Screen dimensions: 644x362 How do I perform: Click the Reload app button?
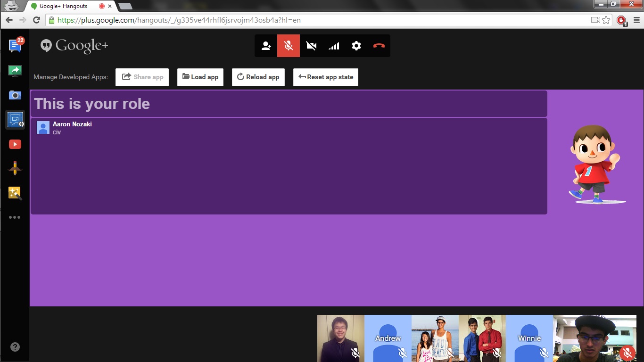(x=258, y=77)
